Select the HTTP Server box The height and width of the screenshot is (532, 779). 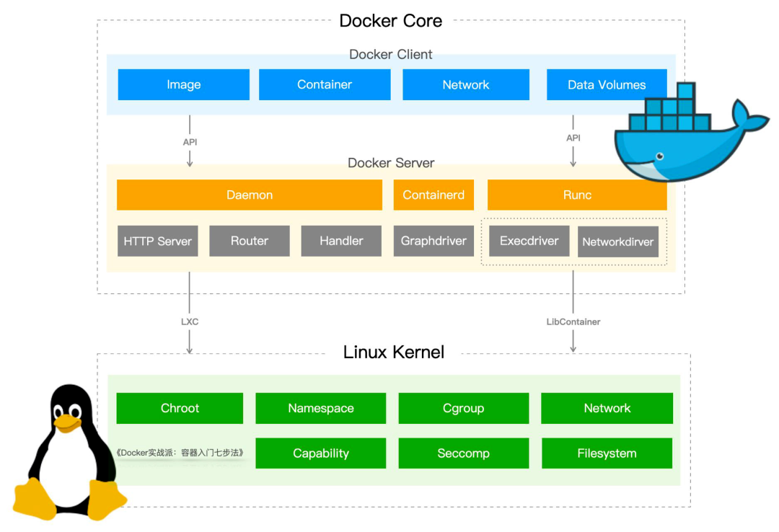pos(157,241)
